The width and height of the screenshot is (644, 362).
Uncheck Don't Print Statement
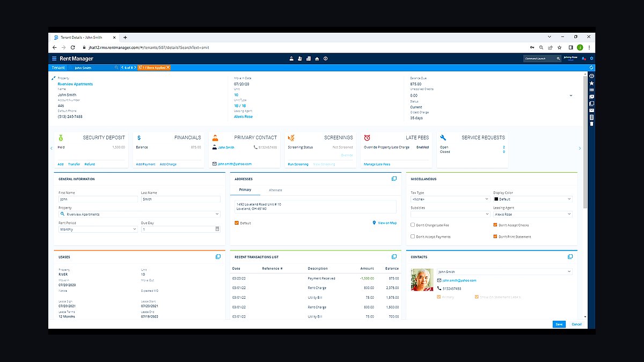495,237
